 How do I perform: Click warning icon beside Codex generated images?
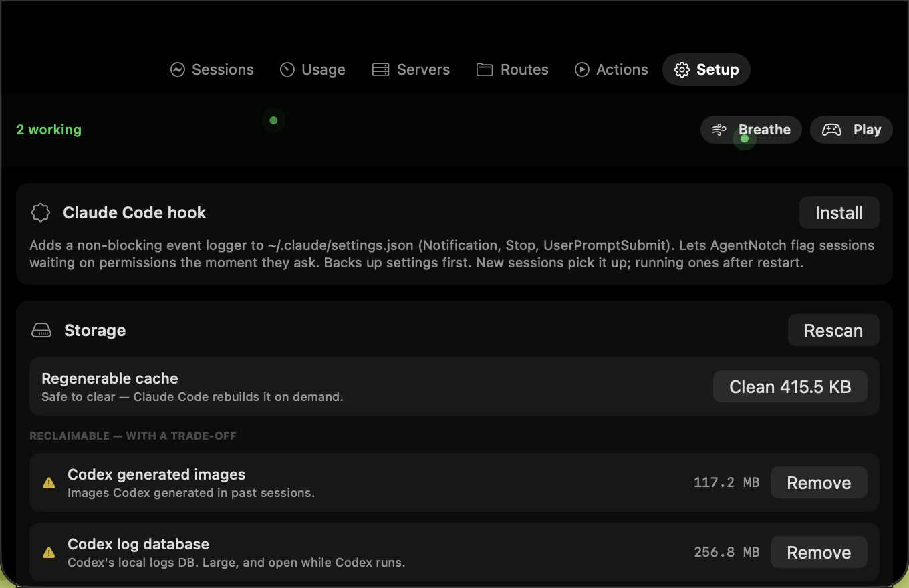pyautogui.click(x=49, y=483)
